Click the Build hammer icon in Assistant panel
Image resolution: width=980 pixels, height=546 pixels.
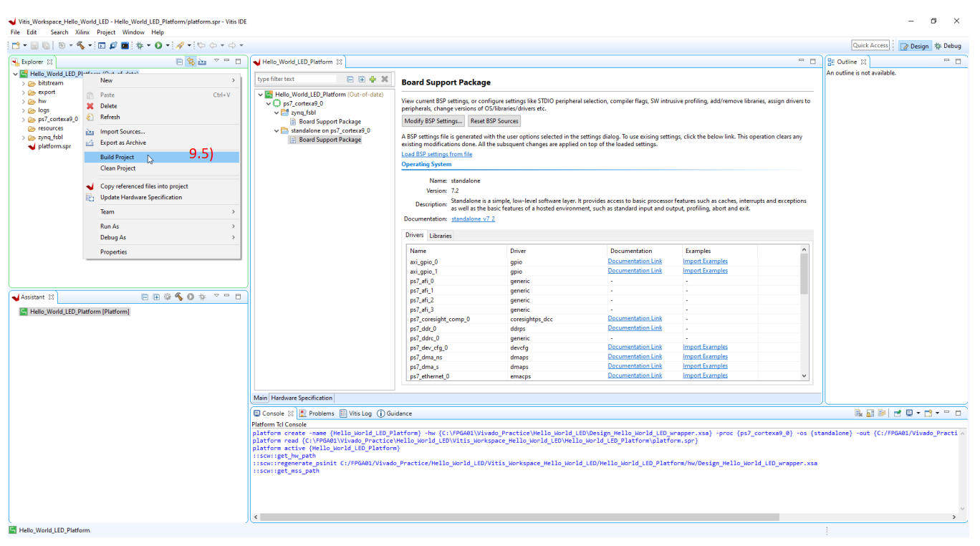pos(178,297)
